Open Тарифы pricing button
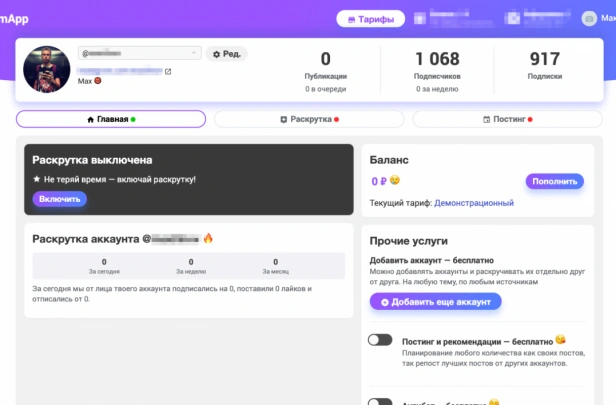Viewport: 616px width, 405px height. pyautogui.click(x=370, y=19)
